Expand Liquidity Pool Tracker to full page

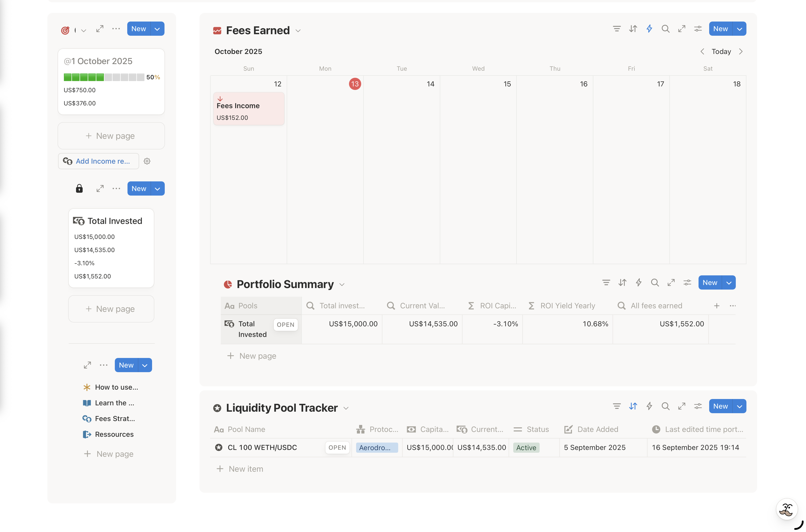[682, 406]
